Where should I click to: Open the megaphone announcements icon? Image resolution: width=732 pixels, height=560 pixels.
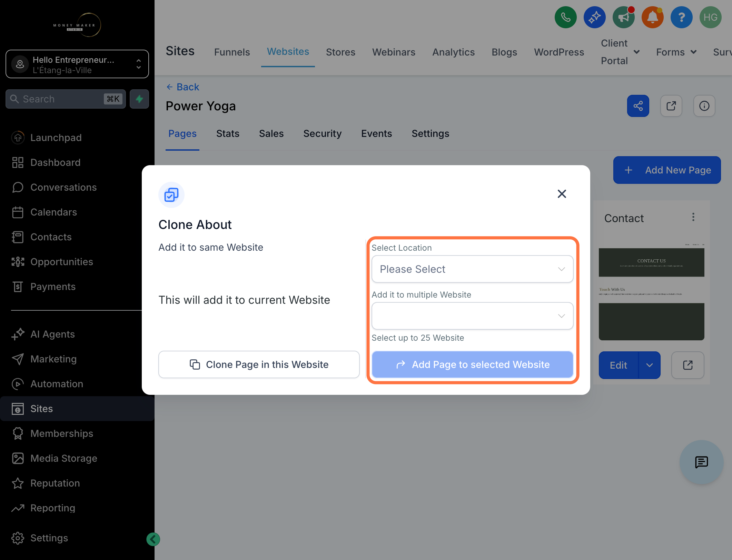point(623,17)
